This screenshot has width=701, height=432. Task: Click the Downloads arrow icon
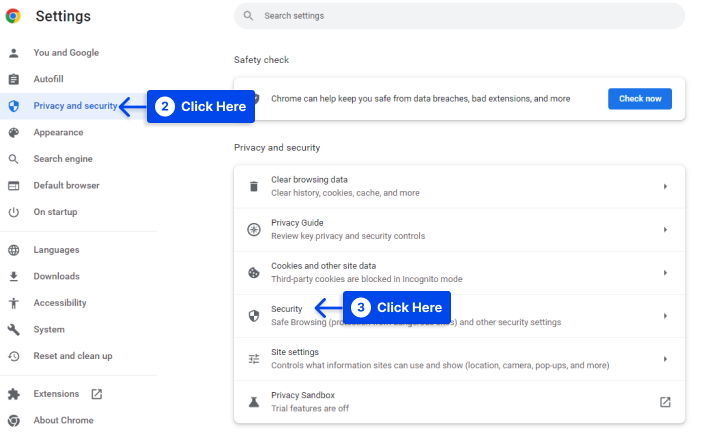(x=14, y=277)
